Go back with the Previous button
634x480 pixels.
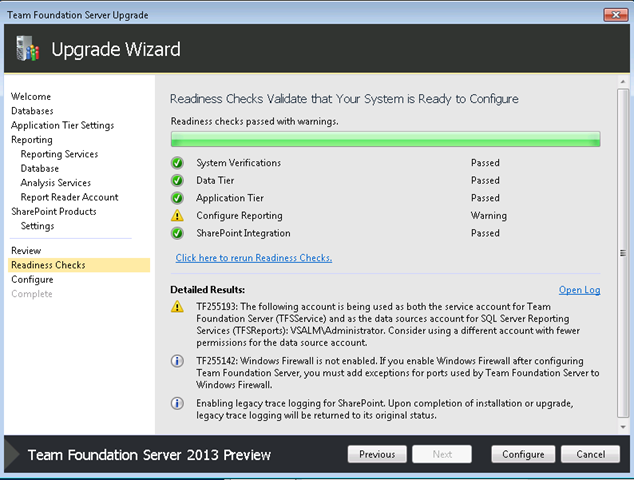[x=377, y=454]
